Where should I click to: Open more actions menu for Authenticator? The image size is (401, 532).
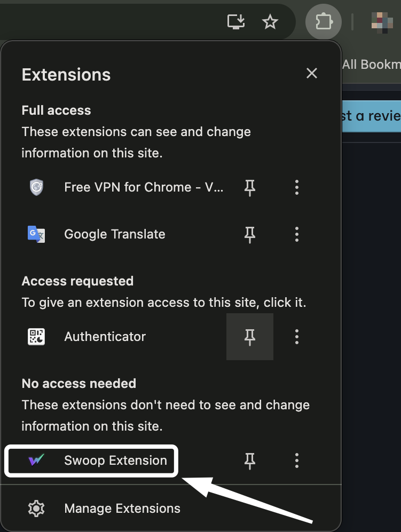297,337
